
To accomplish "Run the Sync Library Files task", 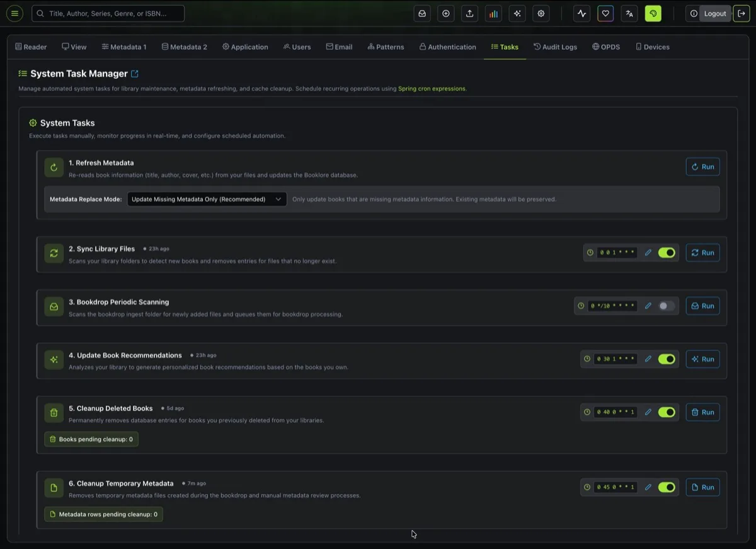I will (702, 253).
